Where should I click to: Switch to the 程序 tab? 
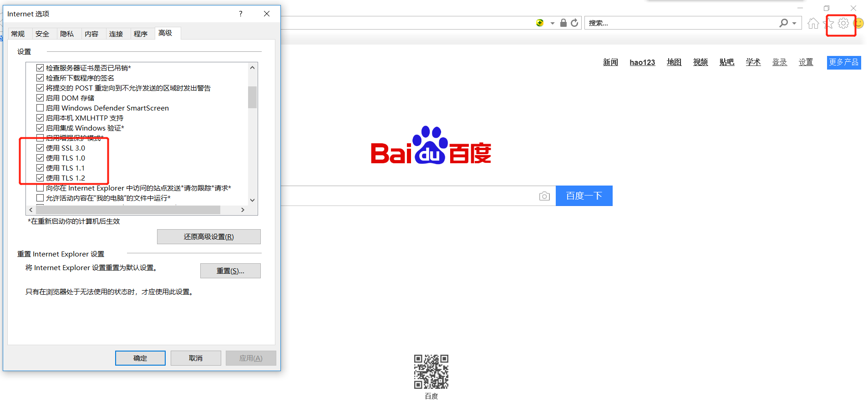tap(141, 34)
